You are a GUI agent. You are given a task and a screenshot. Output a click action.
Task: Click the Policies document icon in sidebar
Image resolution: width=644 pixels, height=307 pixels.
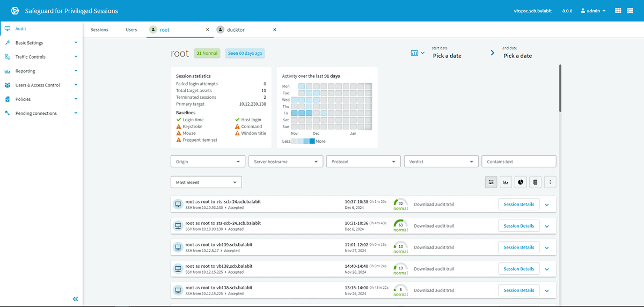[7, 99]
